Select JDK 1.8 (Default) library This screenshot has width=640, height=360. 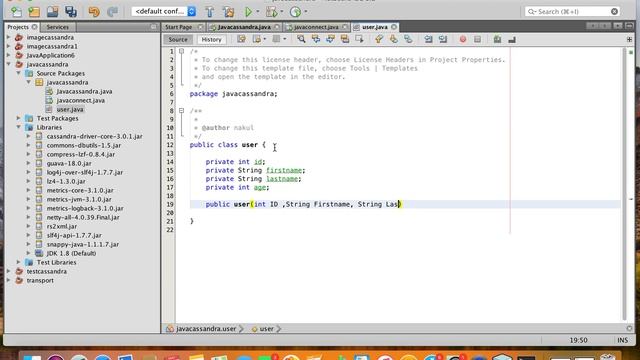(71, 253)
